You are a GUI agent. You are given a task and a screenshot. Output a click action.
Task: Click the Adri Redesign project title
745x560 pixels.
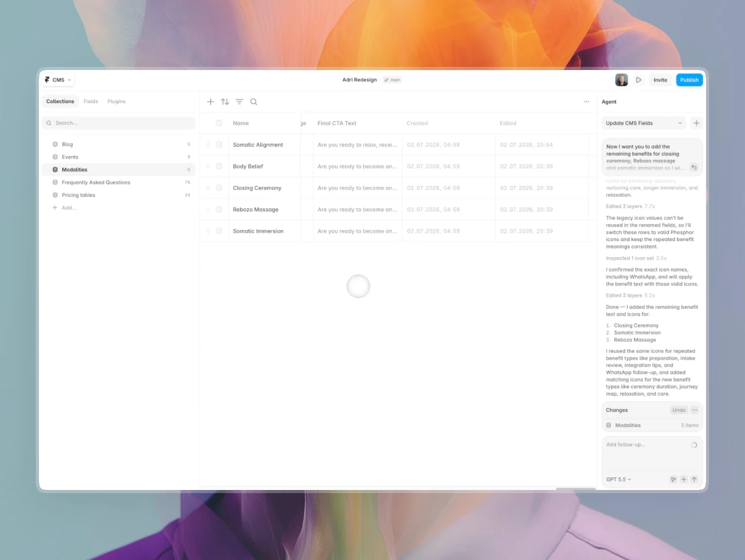(360, 80)
